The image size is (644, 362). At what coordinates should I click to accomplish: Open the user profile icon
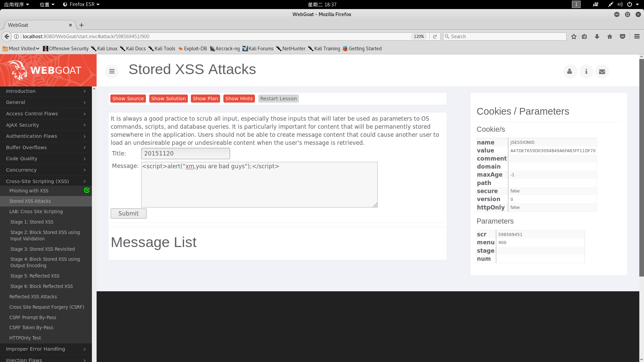[570, 71]
